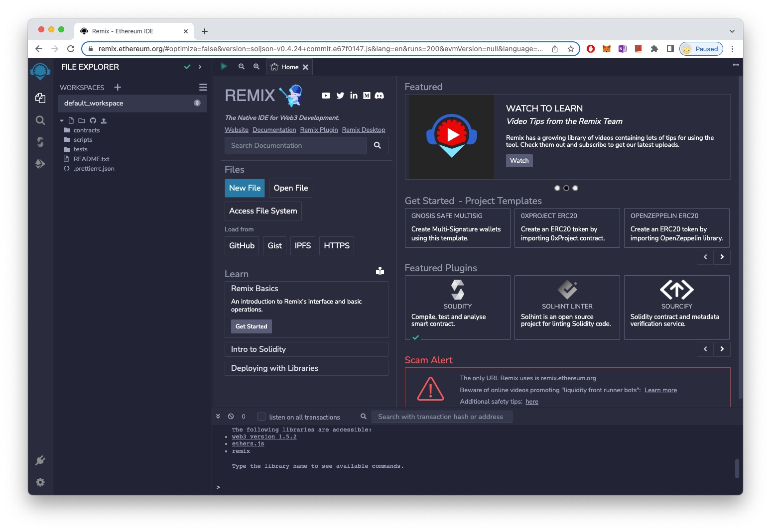Expand the Intro to Solidity section

coord(306,349)
